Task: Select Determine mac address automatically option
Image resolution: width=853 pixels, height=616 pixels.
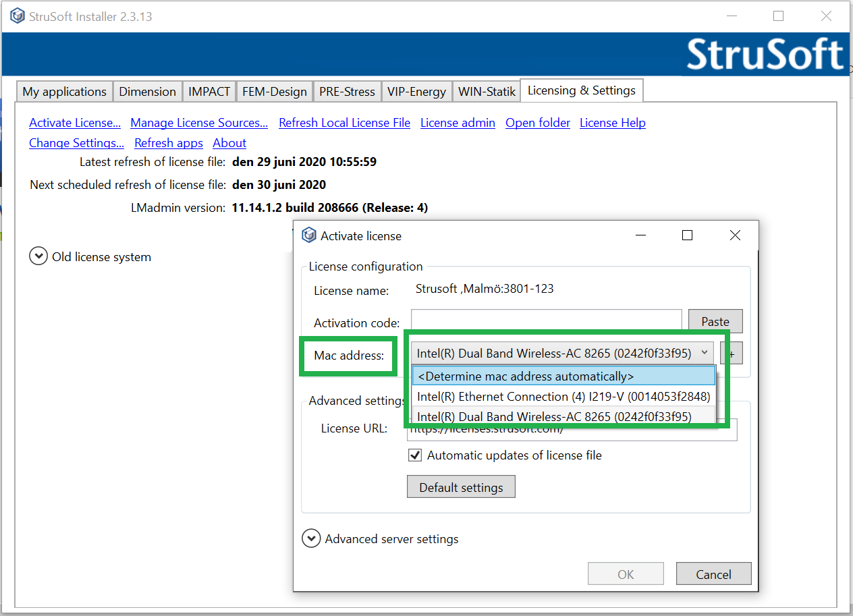Action: pyautogui.click(x=563, y=376)
